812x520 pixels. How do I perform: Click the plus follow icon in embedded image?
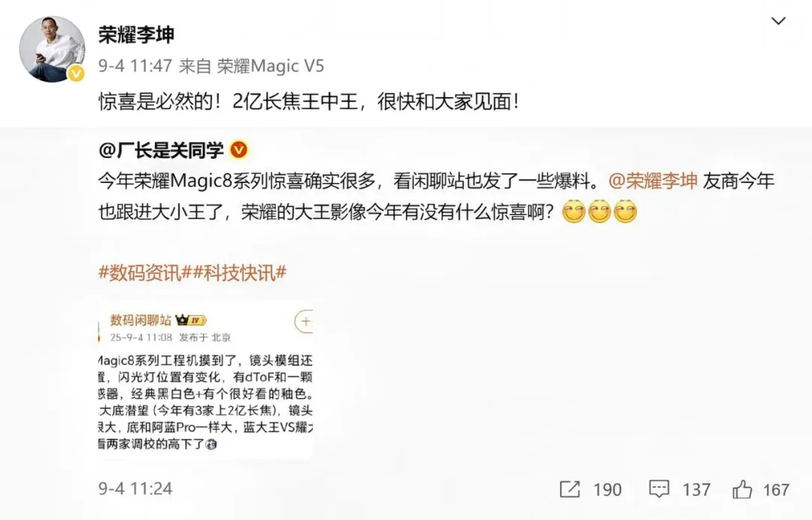click(x=304, y=321)
